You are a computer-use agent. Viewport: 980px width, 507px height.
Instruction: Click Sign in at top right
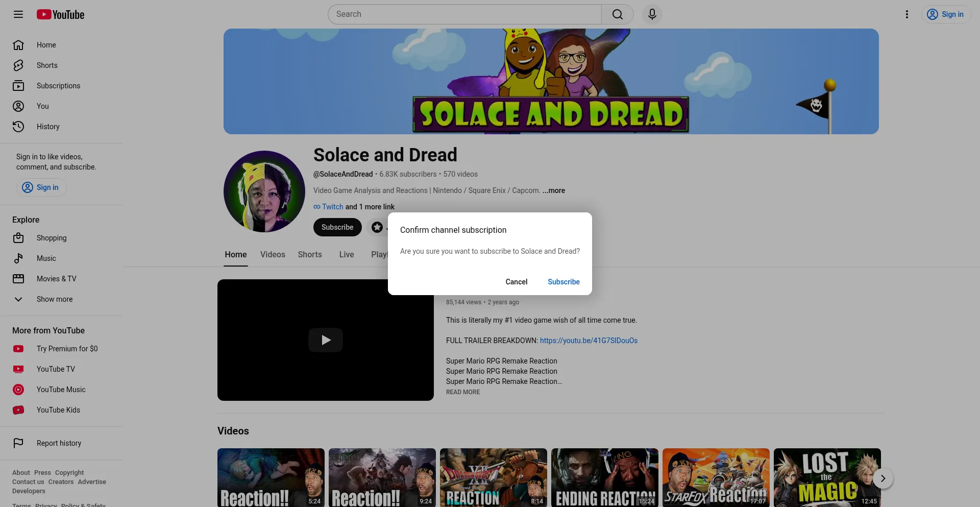[x=946, y=14]
